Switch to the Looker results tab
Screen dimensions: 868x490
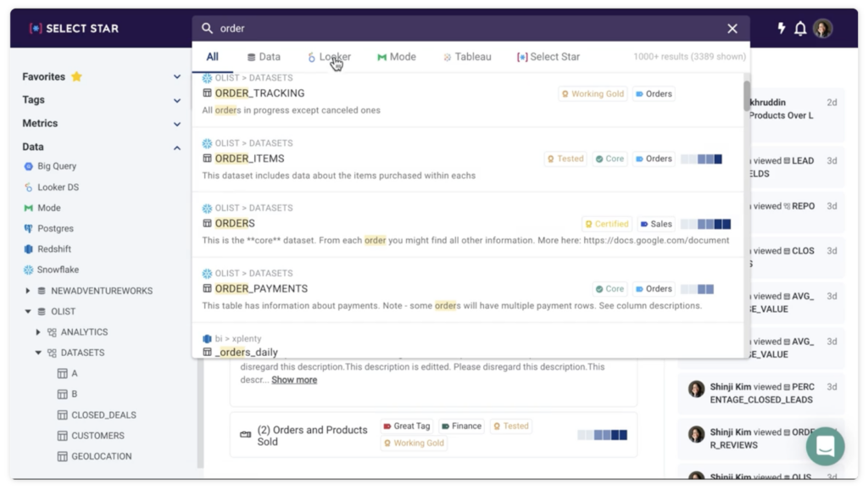click(330, 57)
